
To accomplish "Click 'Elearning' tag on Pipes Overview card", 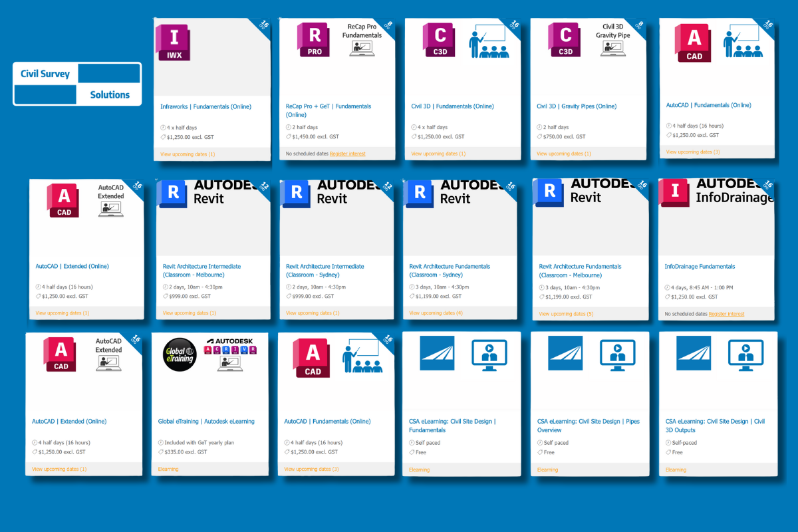I will [x=548, y=470].
